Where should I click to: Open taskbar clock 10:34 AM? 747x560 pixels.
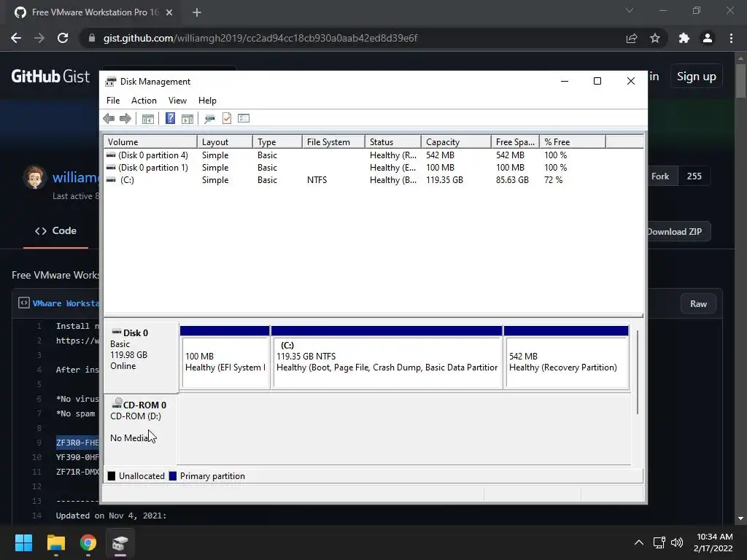tap(713, 542)
